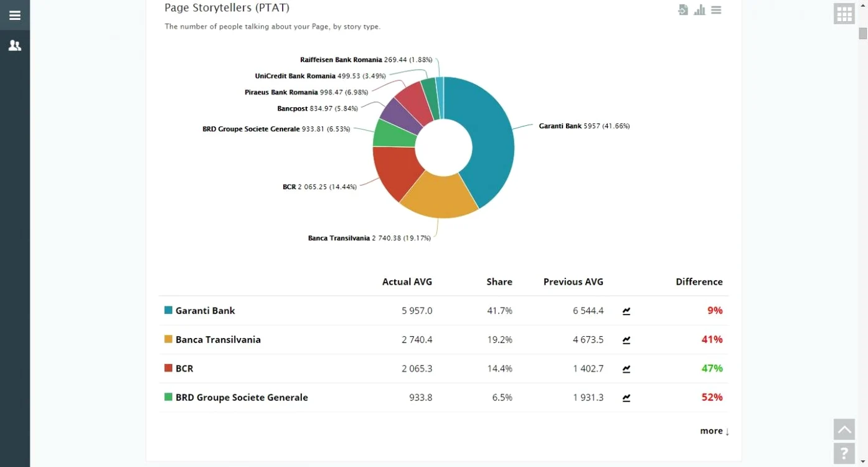Viewport: 868px width, 467px height.
Task: Export the Page Storytellers chart
Action: tap(683, 10)
